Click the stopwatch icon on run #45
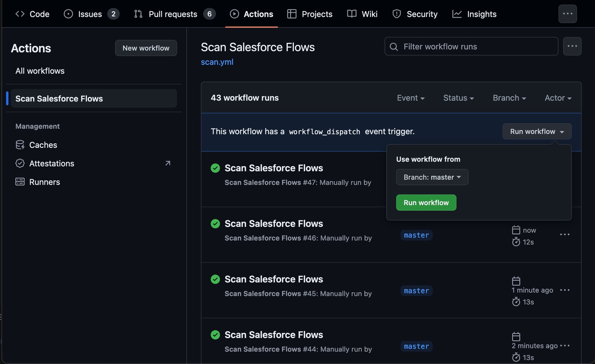Screen dimensions: 595x364 (x=516, y=302)
